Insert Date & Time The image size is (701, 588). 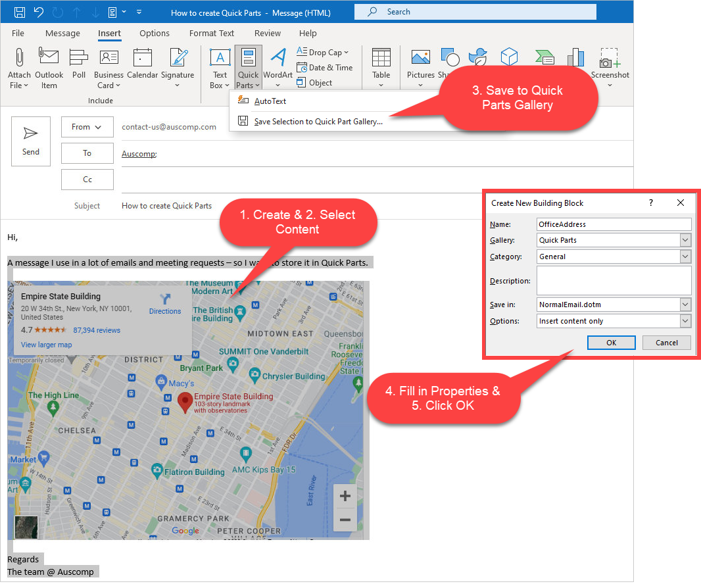[x=325, y=68]
